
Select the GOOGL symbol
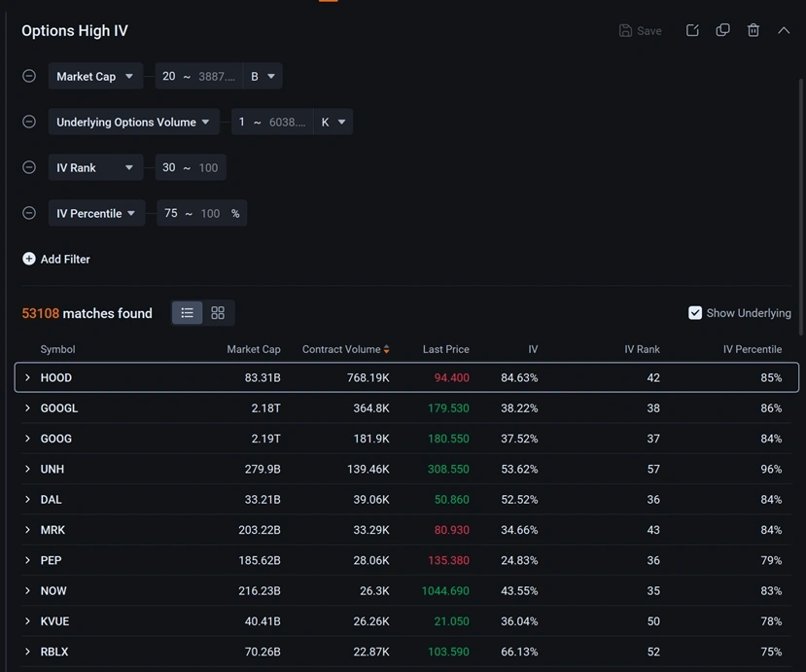tap(59, 407)
